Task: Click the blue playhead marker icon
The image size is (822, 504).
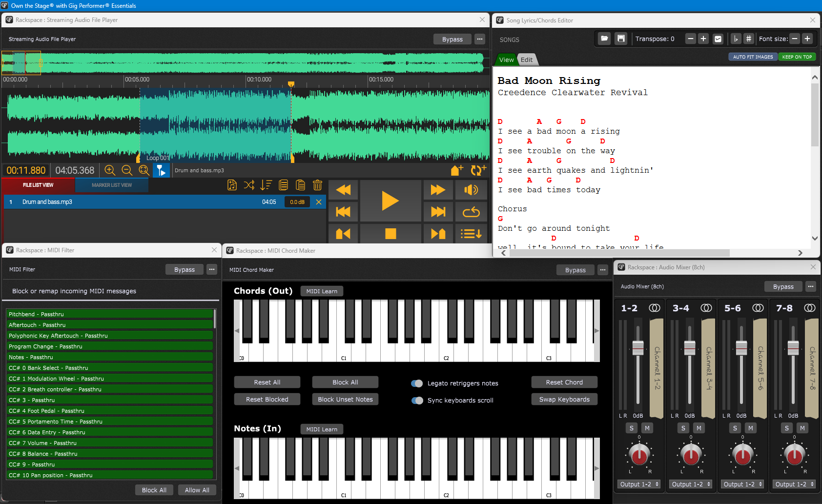Action: (161, 170)
